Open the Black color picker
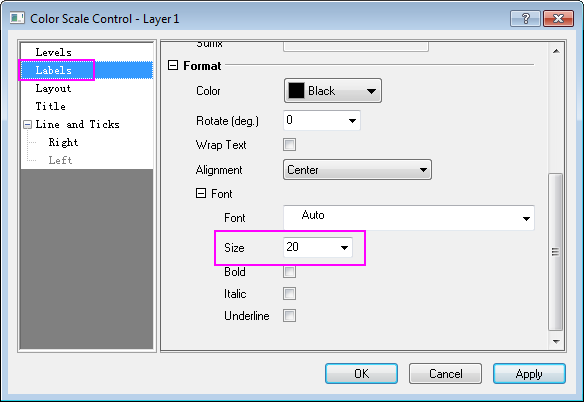The image size is (584, 402). coord(333,91)
